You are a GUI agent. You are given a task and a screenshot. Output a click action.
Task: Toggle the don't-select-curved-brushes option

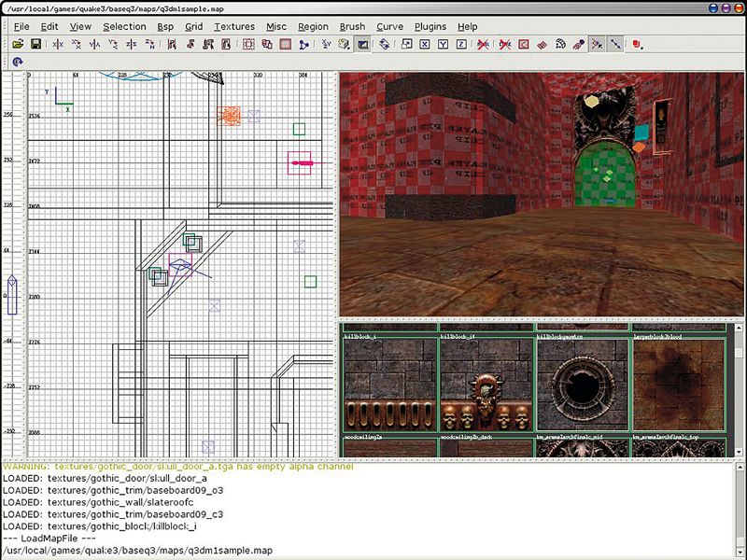[x=505, y=44]
